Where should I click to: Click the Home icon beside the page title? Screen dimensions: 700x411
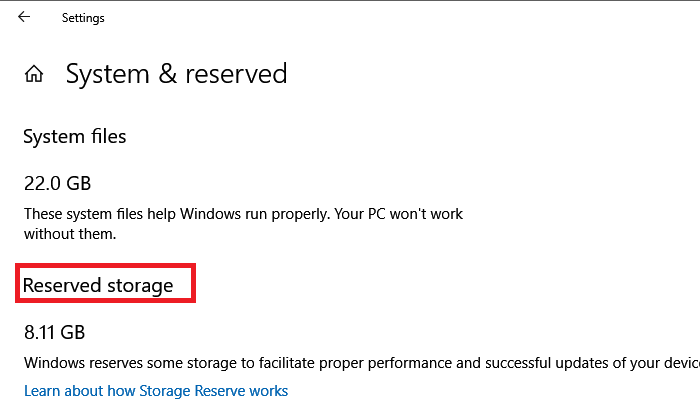(x=35, y=74)
